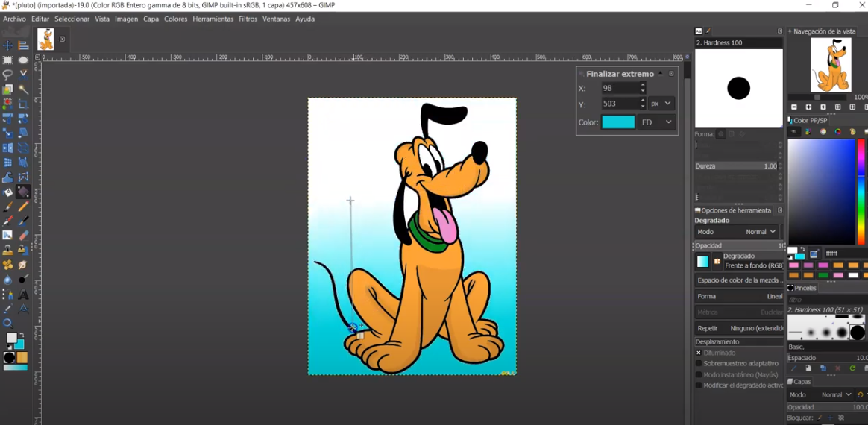Open the Repetir Ninguno dropdown
Viewport: 868px width, 425px height.
click(x=740, y=328)
